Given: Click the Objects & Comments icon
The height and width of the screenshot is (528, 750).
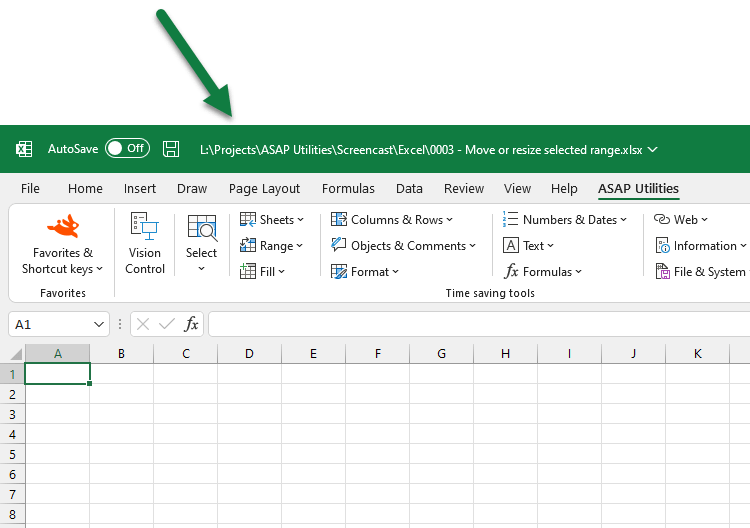Looking at the screenshot, I should click(339, 245).
